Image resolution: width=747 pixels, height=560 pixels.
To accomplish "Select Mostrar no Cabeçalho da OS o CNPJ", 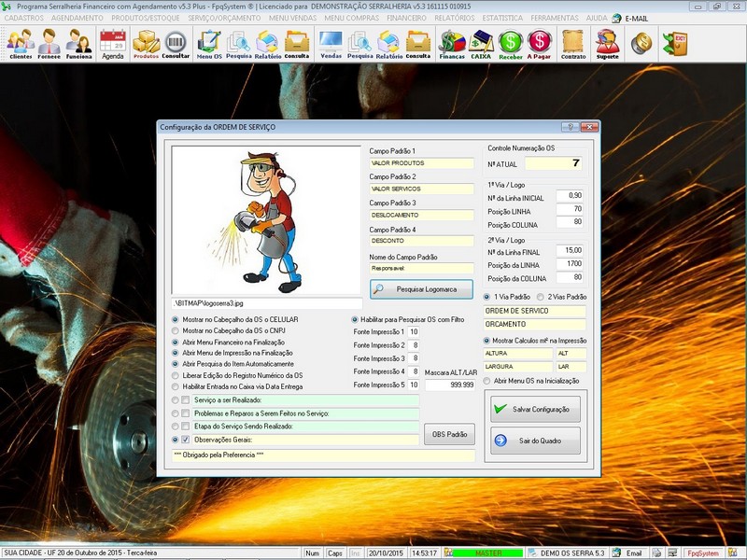I will click(176, 330).
